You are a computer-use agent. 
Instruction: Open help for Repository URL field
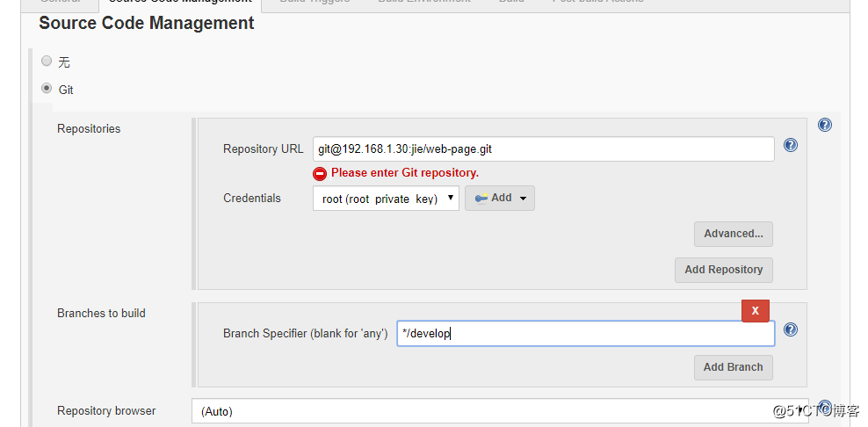pyautogui.click(x=791, y=145)
